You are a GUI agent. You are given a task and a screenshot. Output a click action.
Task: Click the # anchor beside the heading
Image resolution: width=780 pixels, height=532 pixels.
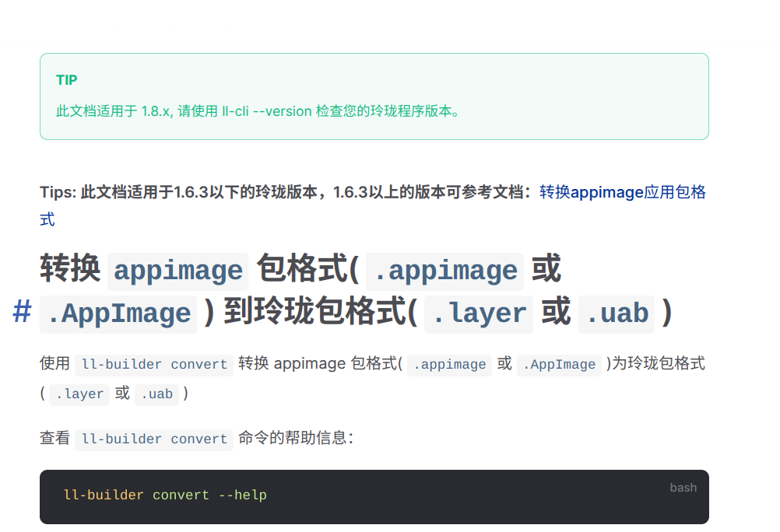22,313
